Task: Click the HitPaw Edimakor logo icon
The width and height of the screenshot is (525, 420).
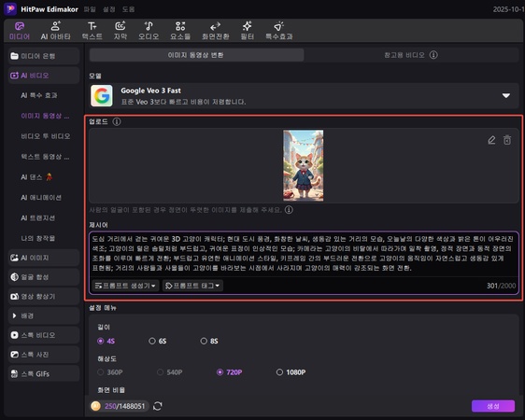Action: 10,8
